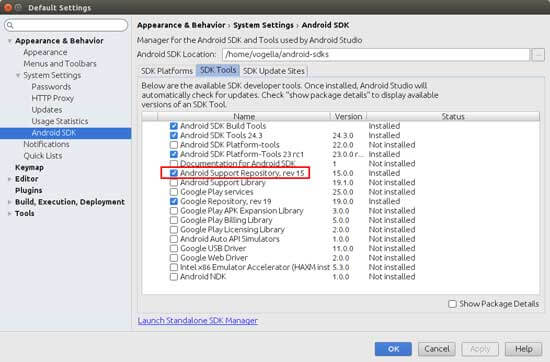The image size is (550, 362).
Task: Open the SDK Update Sites tab
Action: point(274,71)
